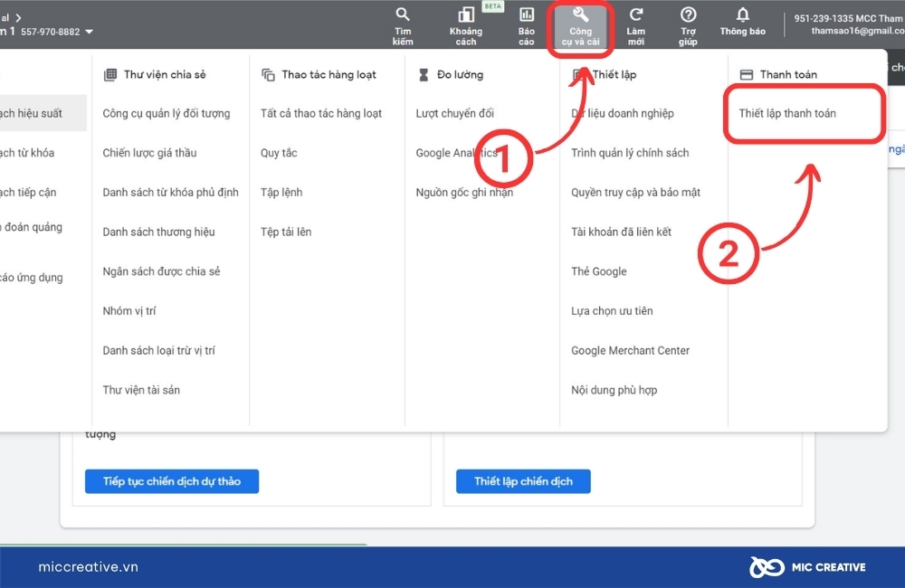
Task: Click the Công cụ và cài wrench icon
Action: (581, 14)
